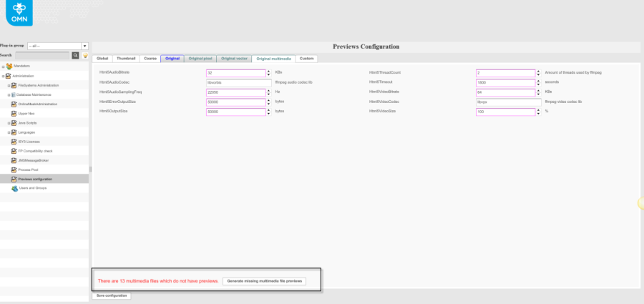Click the Process Pool icon
The width and height of the screenshot is (644, 304).
point(14,170)
